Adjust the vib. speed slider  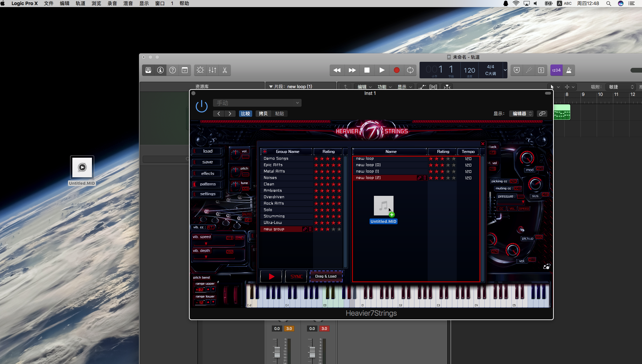click(206, 243)
